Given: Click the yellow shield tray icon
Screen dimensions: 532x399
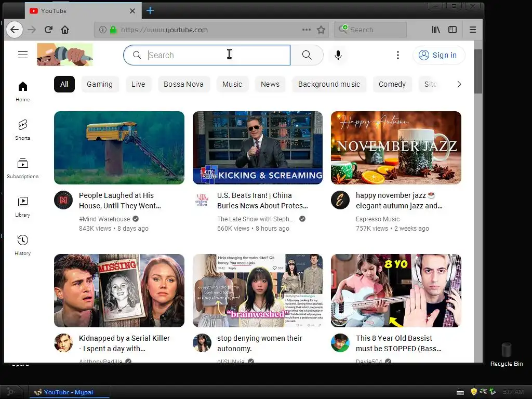Looking at the screenshot, I should coord(474,392).
